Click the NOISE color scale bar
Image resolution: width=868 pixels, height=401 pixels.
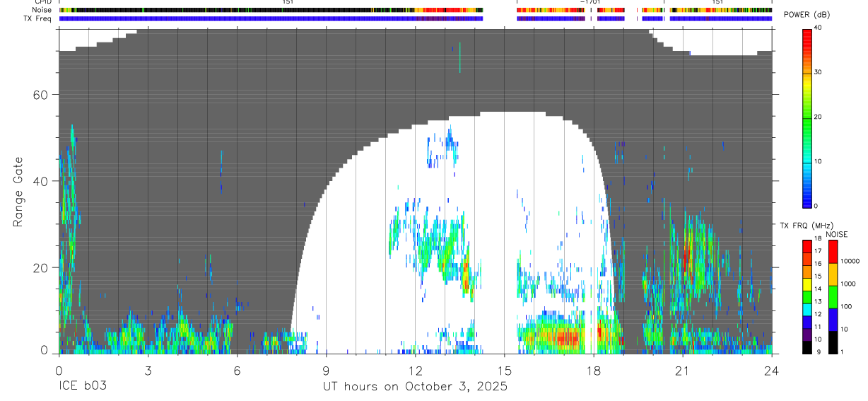(x=833, y=296)
